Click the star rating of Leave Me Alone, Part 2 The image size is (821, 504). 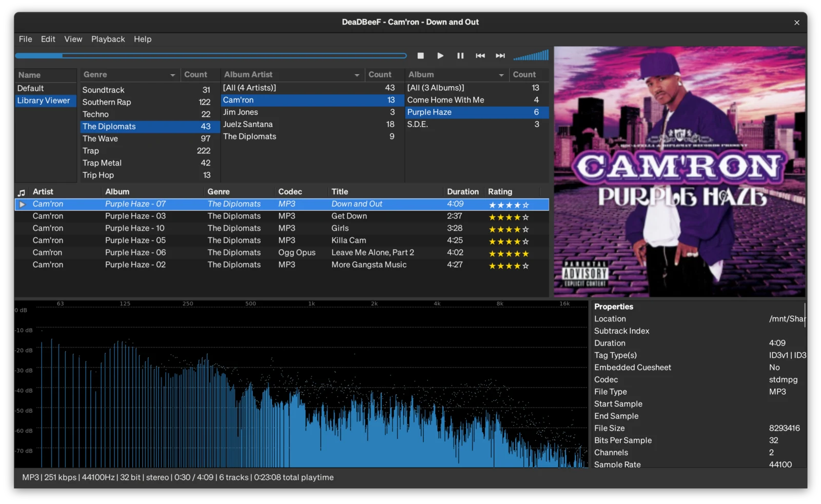click(509, 254)
